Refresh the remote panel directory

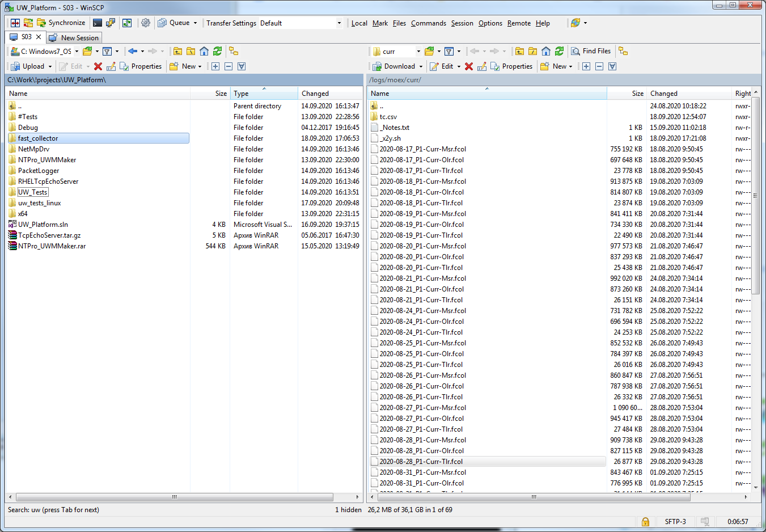tap(559, 51)
